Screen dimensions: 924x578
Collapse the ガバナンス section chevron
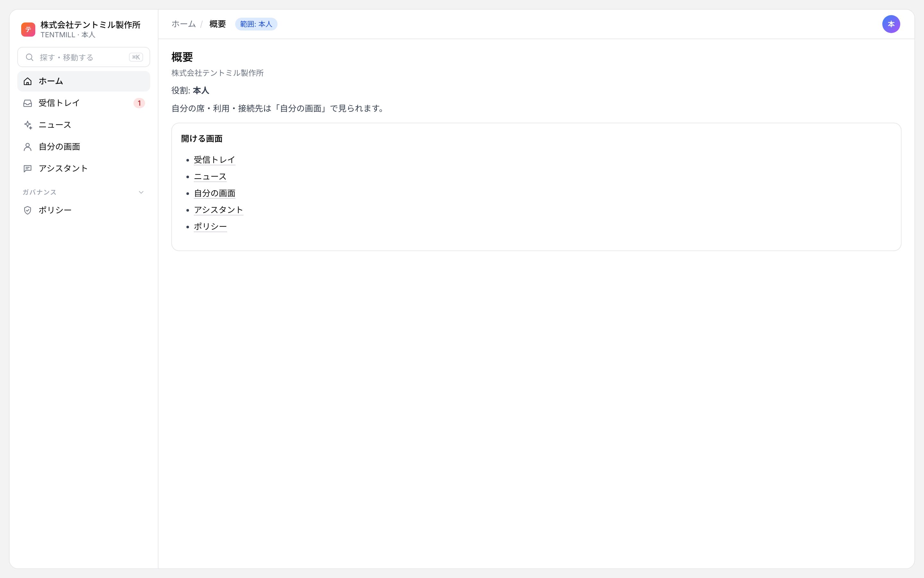pyautogui.click(x=141, y=192)
